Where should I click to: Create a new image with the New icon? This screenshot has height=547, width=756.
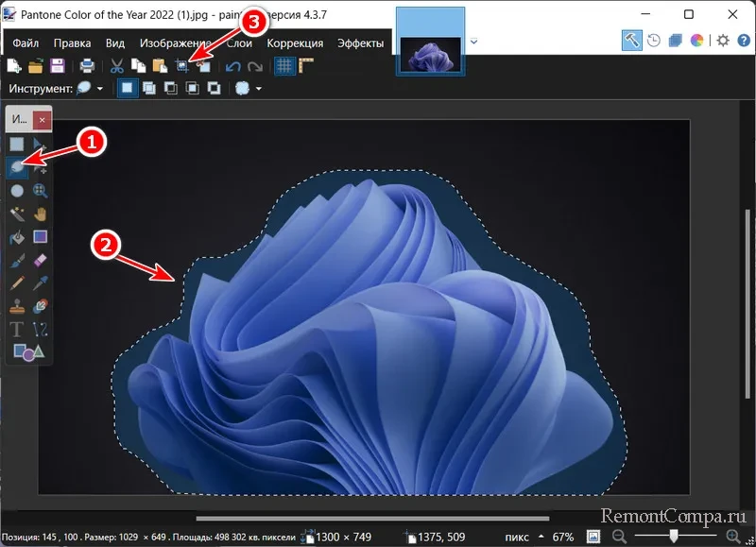pos(14,66)
